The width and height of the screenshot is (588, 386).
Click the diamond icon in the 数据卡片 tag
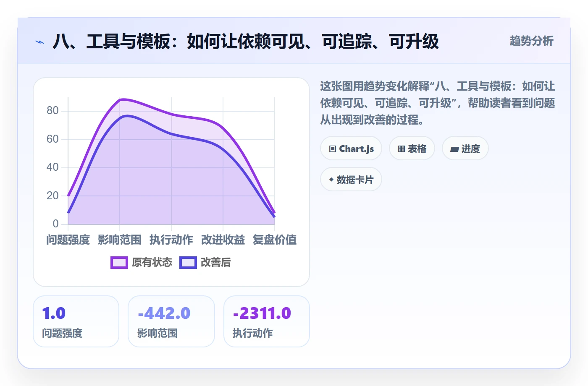coord(331,180)
